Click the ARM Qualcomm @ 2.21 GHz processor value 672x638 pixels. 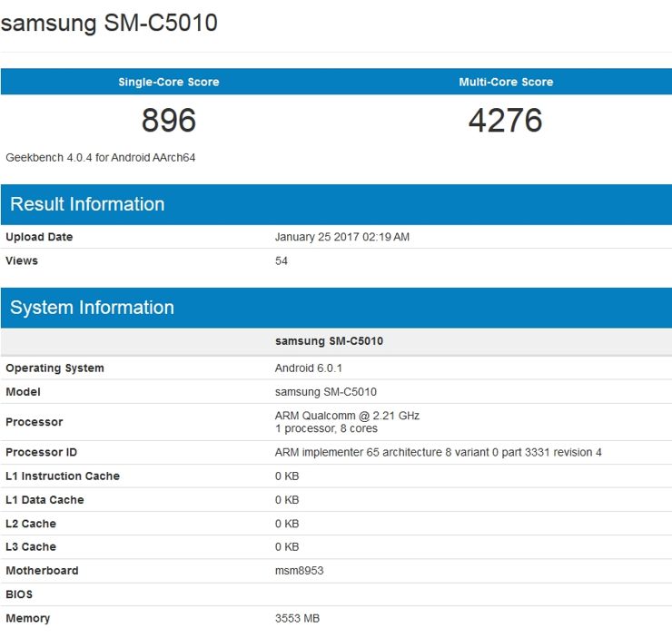coord(347,416)
